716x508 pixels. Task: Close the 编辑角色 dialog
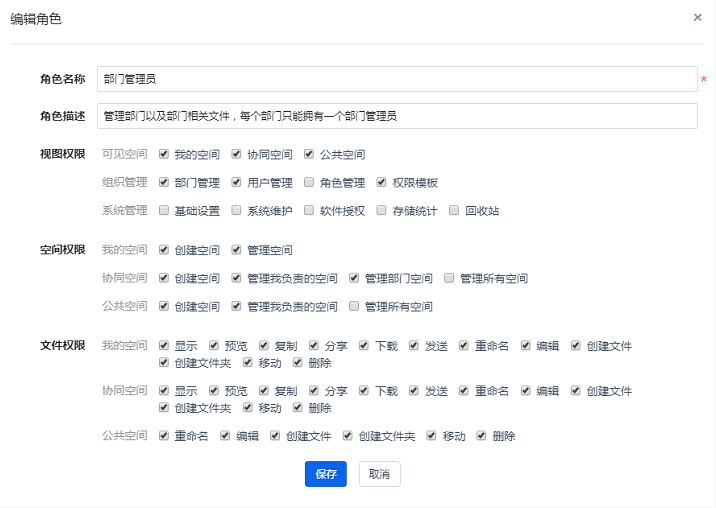coord(697,17)
